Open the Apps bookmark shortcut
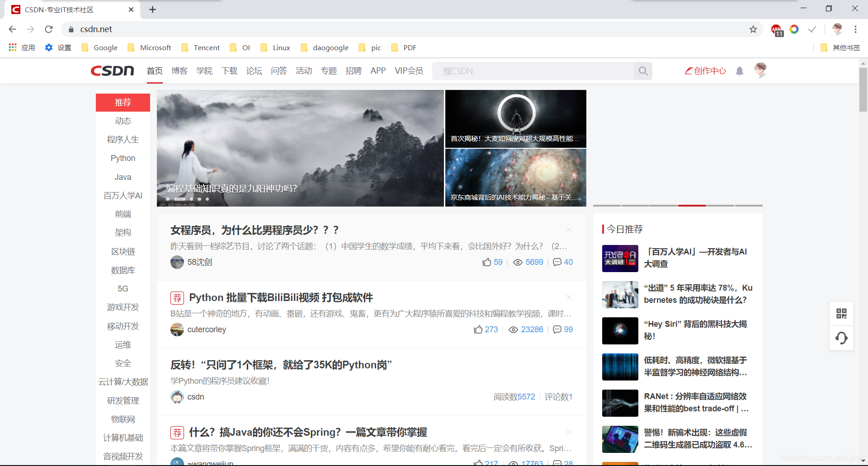The height and width of the screenshot is (466, 868). pos(22,47)
